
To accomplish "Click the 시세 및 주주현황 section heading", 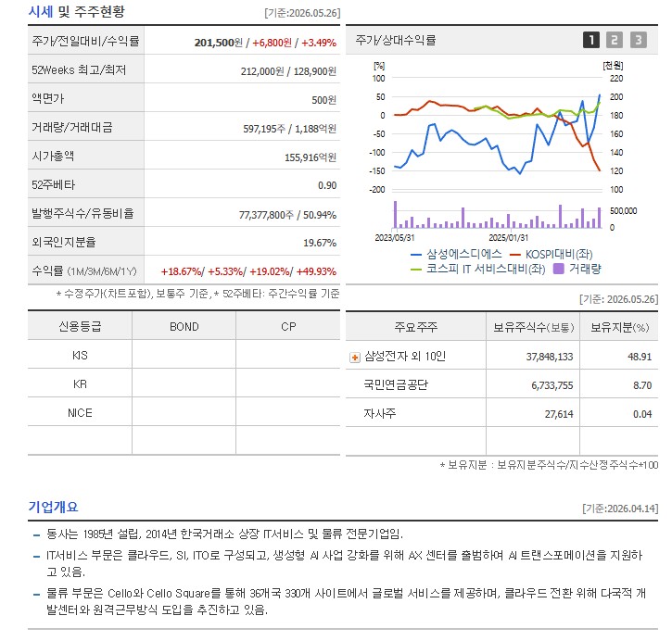I will 76,11.
